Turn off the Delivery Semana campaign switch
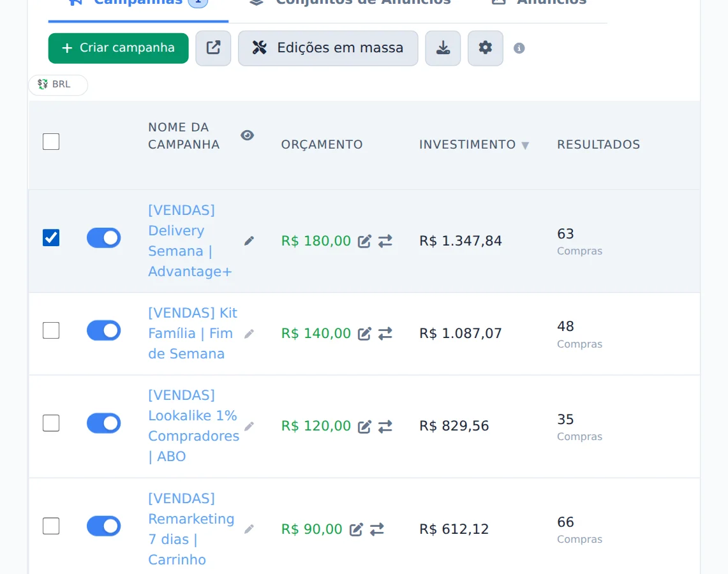 103,238
